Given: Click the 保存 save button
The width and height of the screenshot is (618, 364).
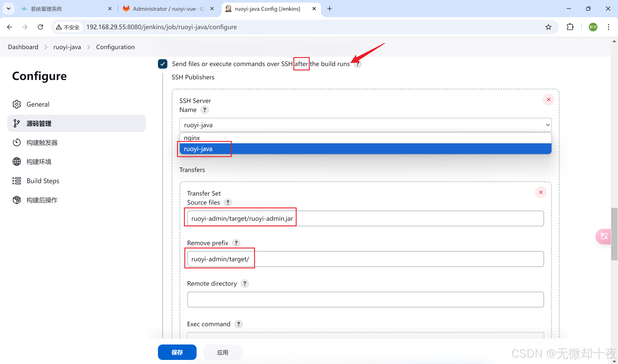Looking at the screenshot, I should 177,352.
